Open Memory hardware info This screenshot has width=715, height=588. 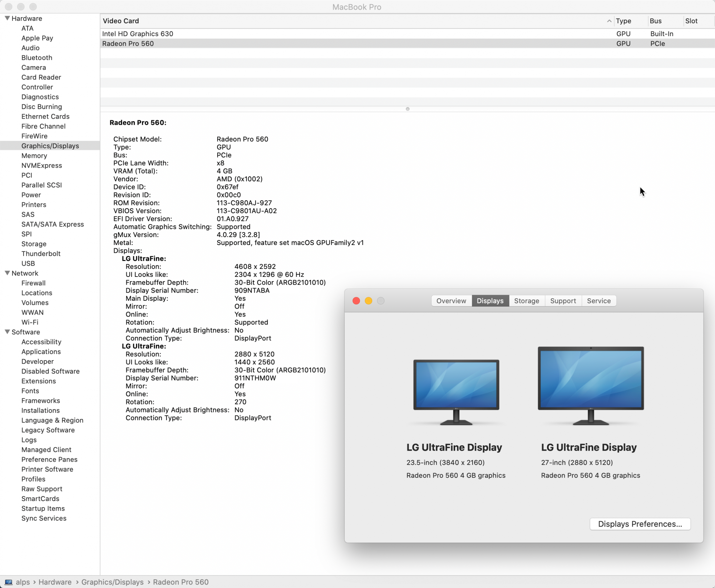coord(34,156)
